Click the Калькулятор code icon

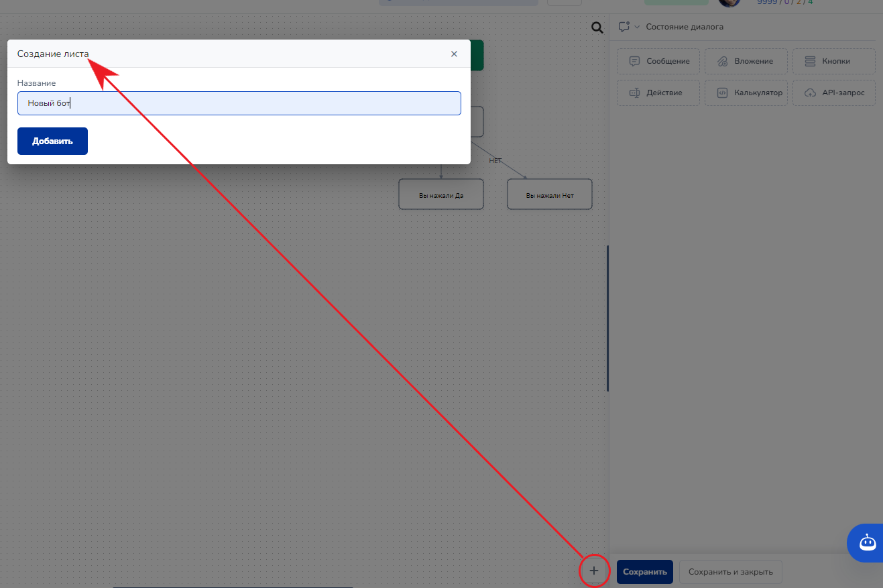tap(722, 93)
